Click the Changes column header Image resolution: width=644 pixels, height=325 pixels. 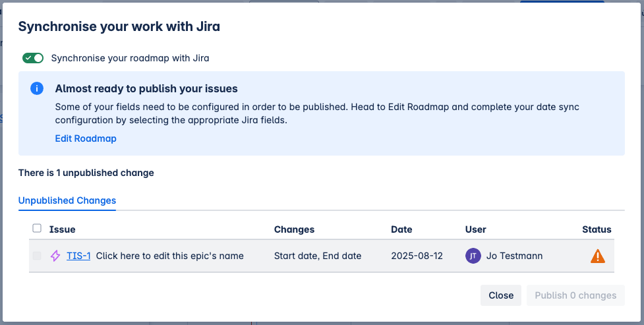[x=294, y=229]
